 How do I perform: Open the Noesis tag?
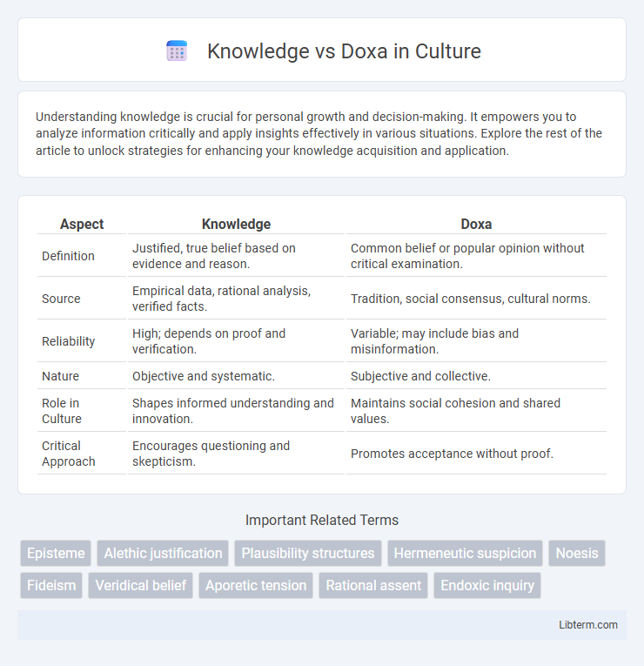(576, 553)
